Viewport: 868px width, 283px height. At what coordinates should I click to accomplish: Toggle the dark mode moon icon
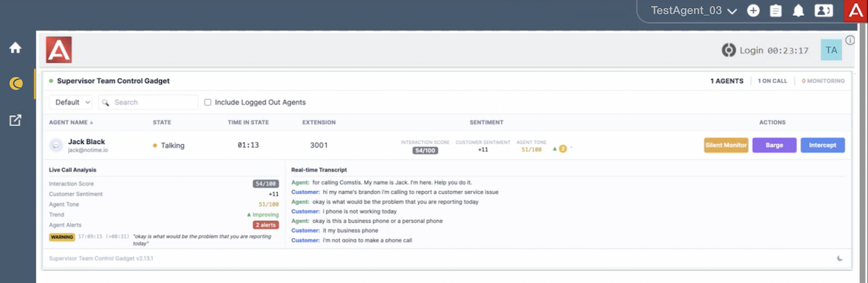pyautogui.click(x=840, y=258)
